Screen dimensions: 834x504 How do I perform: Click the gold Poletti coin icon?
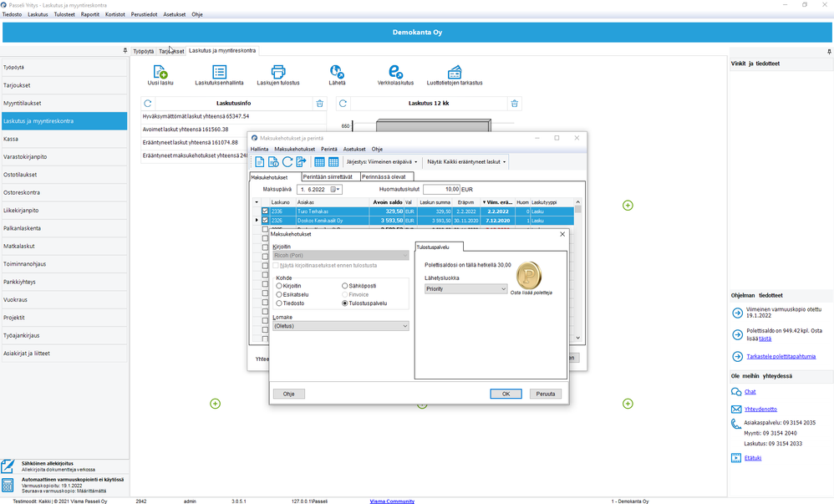point(529,275)
